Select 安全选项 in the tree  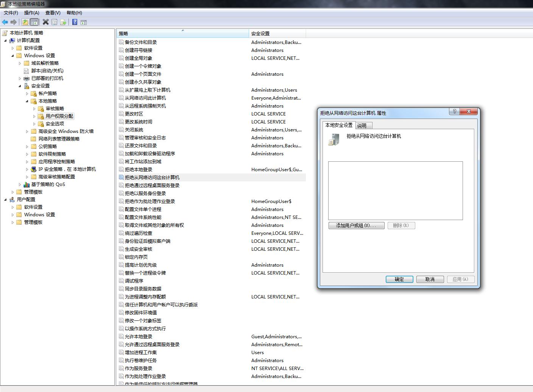coord(55,124)
